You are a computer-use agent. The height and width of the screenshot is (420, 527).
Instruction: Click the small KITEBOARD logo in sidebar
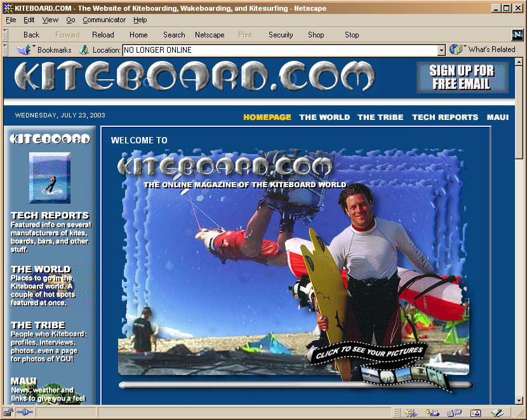coord(50,139)
